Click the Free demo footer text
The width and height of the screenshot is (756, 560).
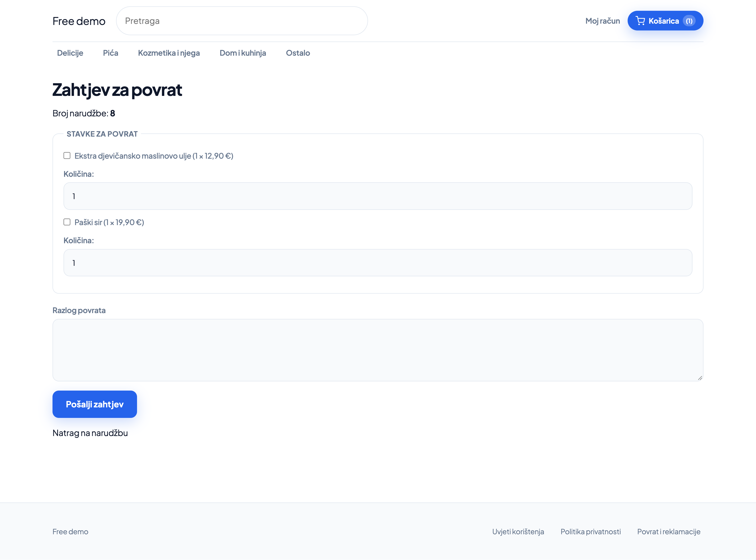(x=70, y=532)
